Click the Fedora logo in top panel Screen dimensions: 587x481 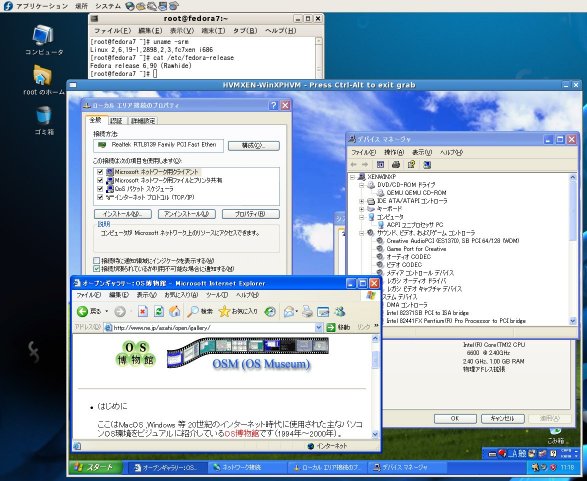7,6
